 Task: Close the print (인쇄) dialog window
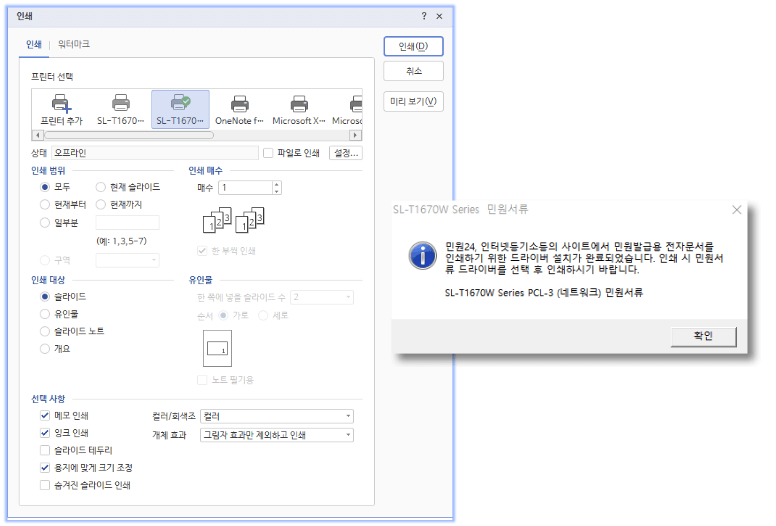click(439, 16)
